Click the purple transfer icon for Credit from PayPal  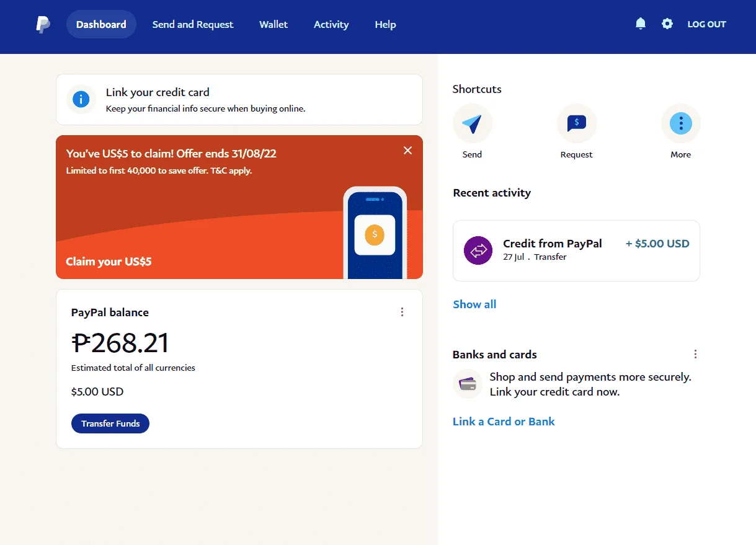click(x=478, y=250)
